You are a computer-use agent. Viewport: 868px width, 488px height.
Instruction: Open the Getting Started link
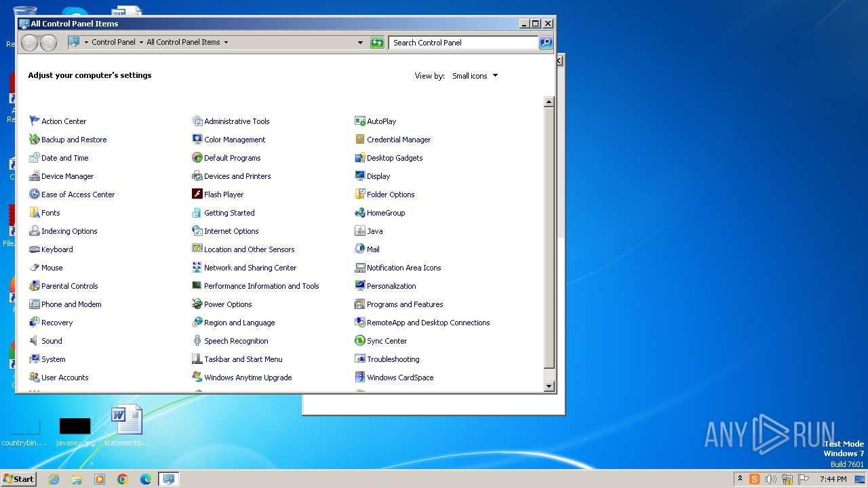(x=229, y=213)
